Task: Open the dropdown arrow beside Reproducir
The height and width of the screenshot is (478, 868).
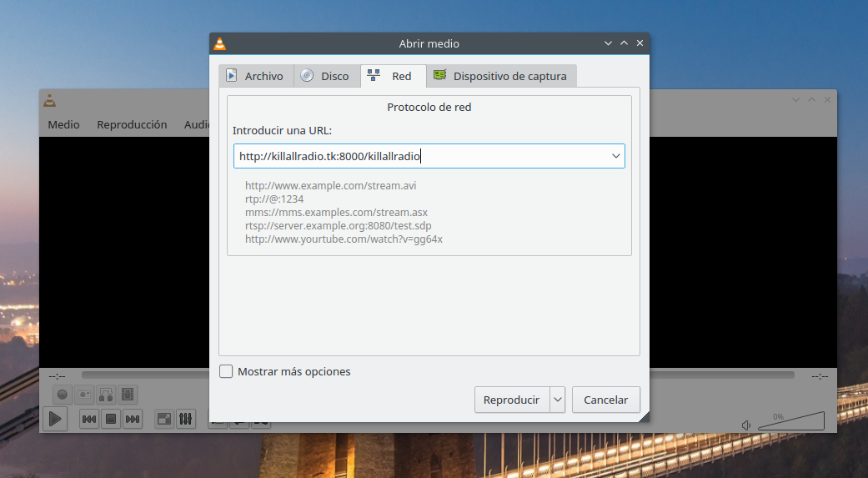Action: coord(558,400)
